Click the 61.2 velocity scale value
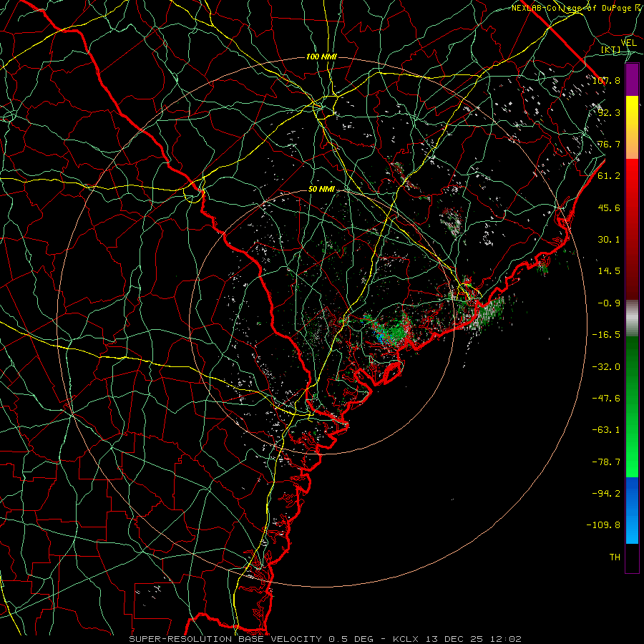Image resolution: width=644 pixels, height=644 pixels. click(x=609, y=176)
